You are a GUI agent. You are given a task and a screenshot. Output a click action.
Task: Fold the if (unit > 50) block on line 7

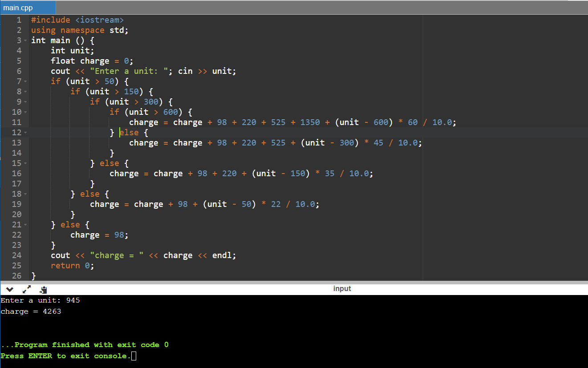click(25, 81)
